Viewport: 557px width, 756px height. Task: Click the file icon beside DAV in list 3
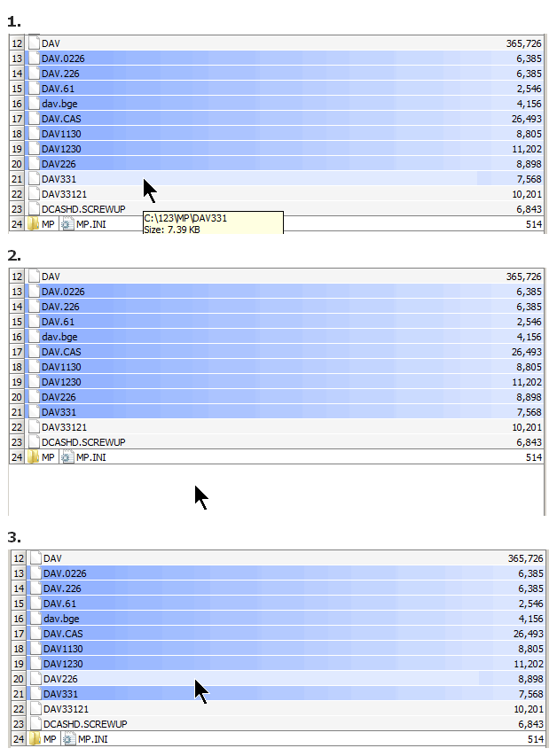coord(35,558)
